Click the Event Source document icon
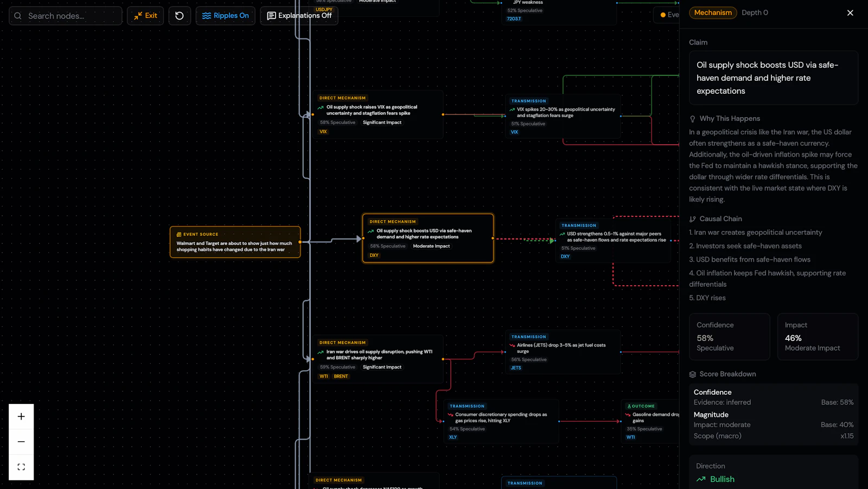 [179, 235]
